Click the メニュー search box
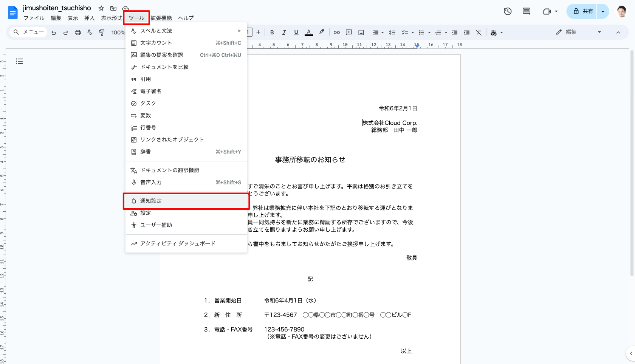This screenshot has width=635, height=364. point(29,32)
